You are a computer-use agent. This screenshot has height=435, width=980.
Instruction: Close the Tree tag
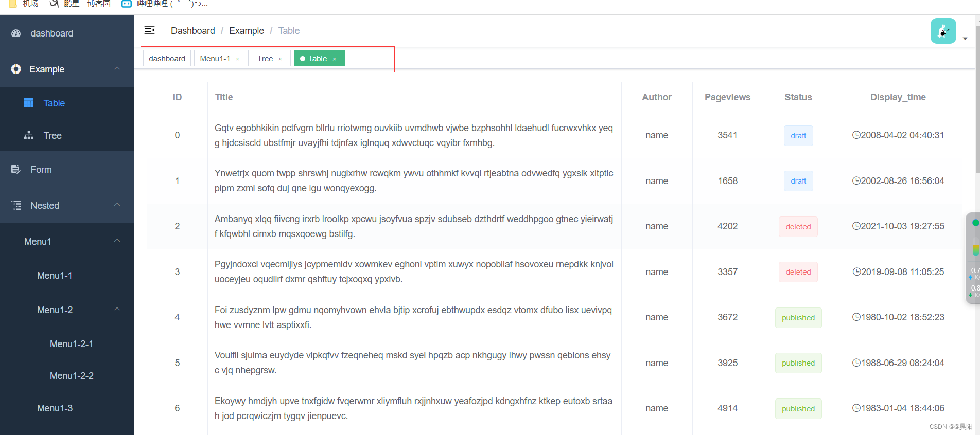pyautogui.click(x=280, y=59)
